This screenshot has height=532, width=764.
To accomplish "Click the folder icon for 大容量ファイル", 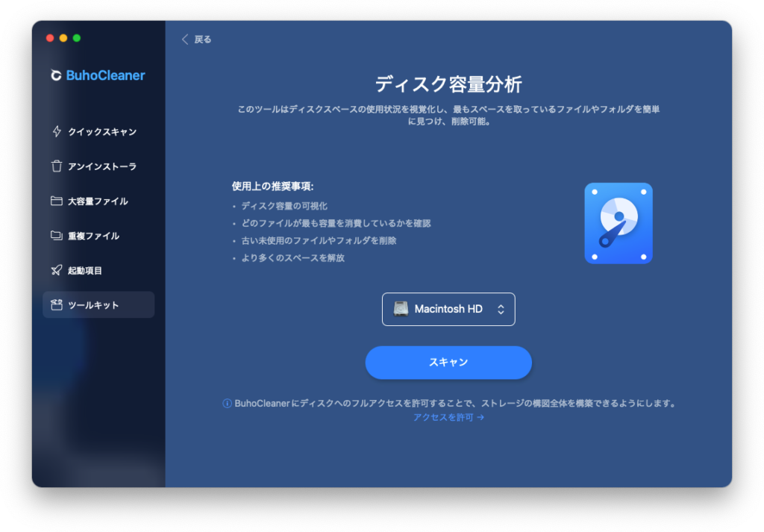I will click(57, 201).
